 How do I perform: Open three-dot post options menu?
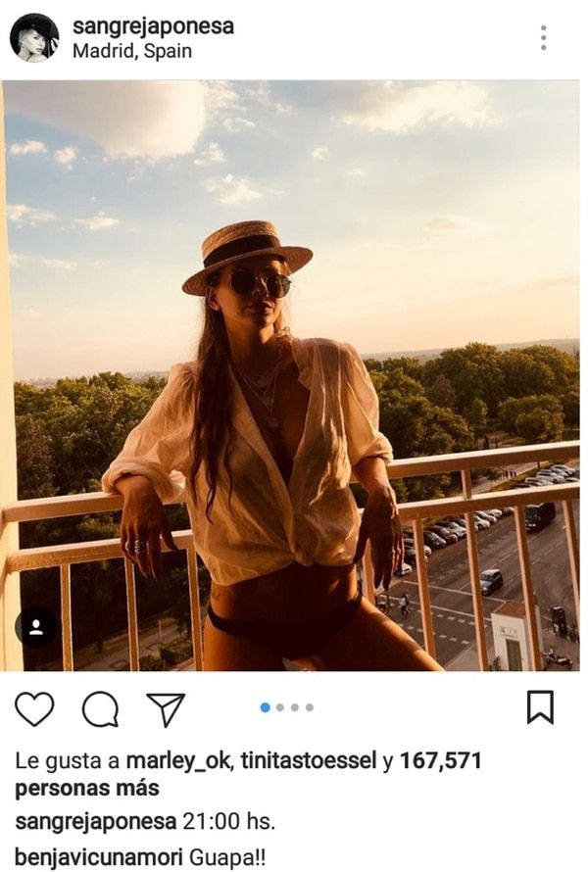tap(543, 38)
